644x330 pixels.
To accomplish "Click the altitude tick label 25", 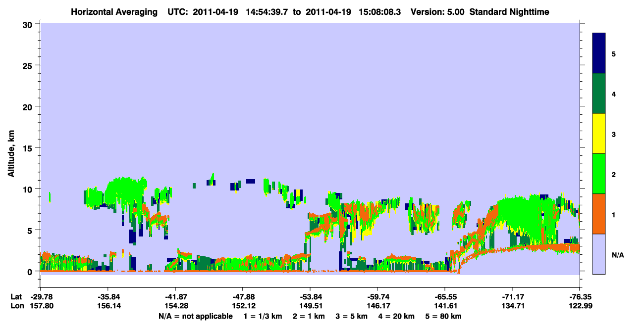I will pos(28,65).
